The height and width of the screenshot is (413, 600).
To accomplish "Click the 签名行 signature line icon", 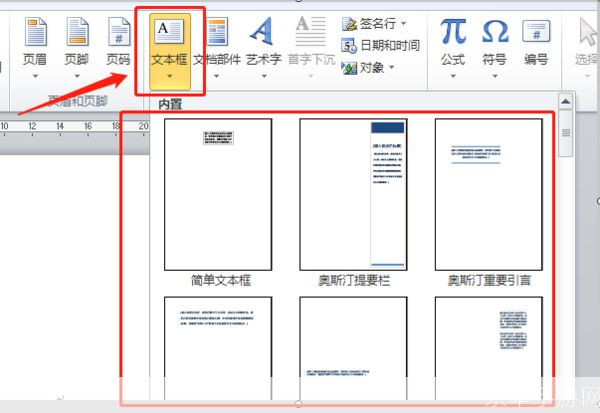I will pos(349,24).
